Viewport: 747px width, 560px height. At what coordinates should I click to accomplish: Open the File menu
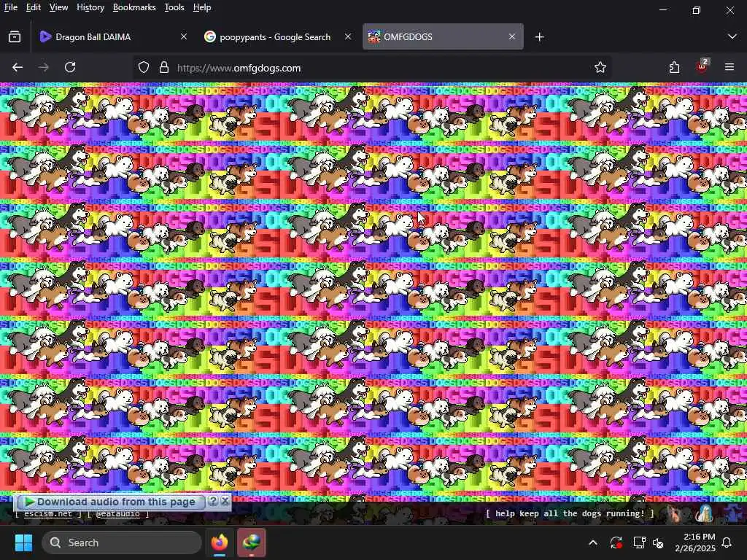click(x=10, y=7)
